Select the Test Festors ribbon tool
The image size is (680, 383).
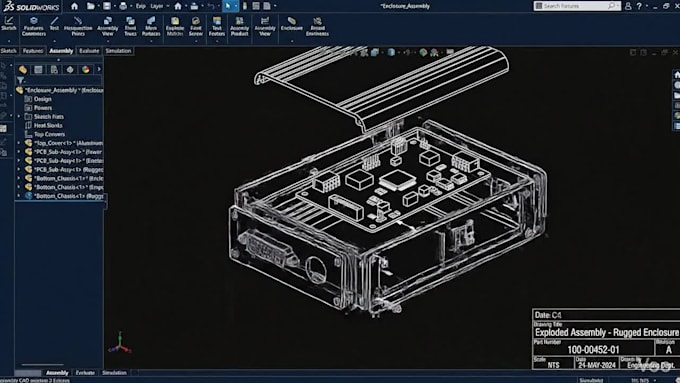(217, 26)
